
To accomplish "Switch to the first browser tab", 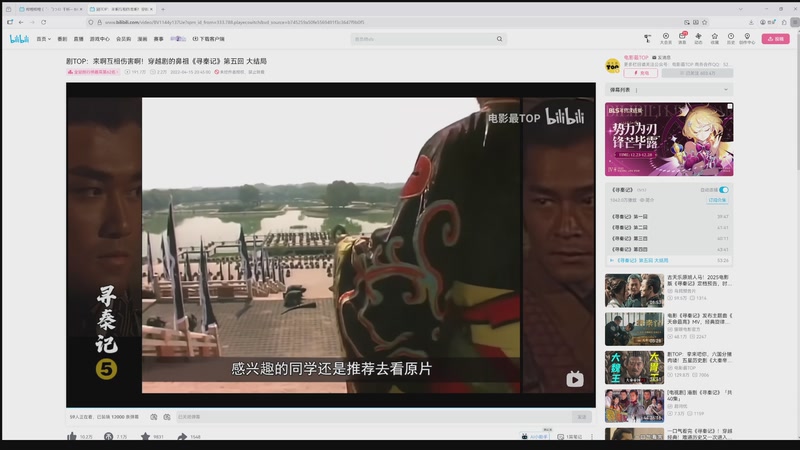I will point(50,9).
